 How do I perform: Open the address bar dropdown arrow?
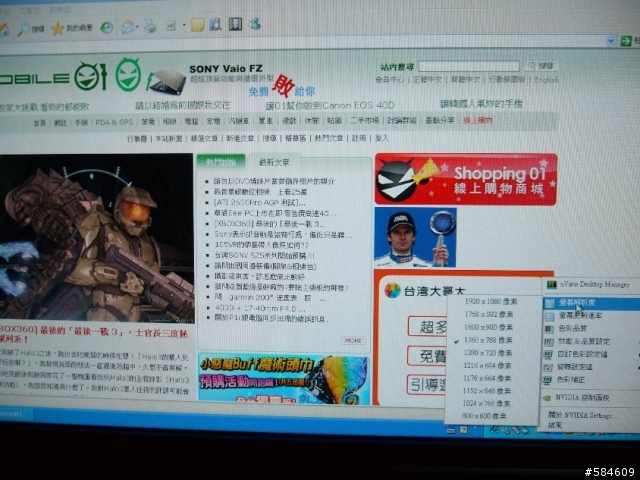tap(611, 41)
